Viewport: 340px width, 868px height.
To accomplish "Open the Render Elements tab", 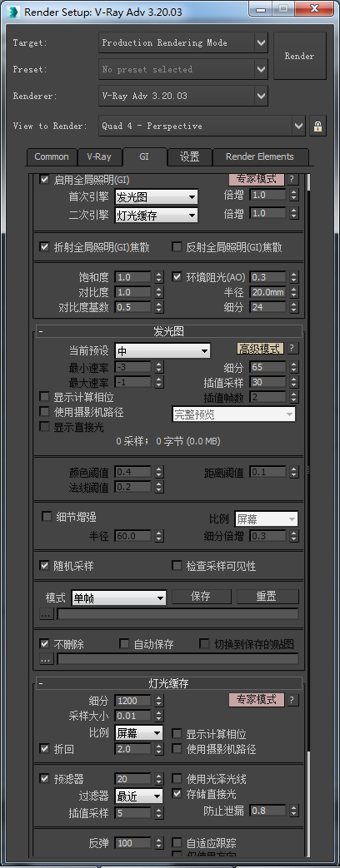I will (x=259, y=156).
